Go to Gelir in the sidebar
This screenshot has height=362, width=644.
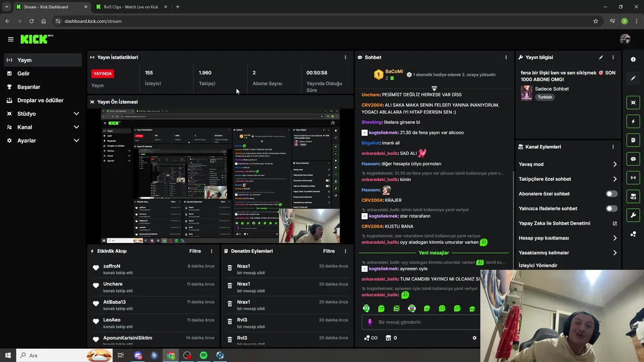tap(43, 73)
